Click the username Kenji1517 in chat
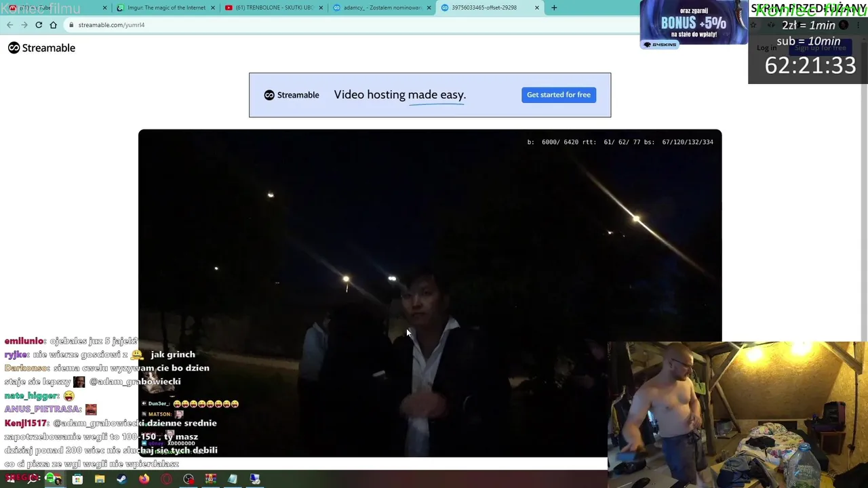 pos(26,423)
